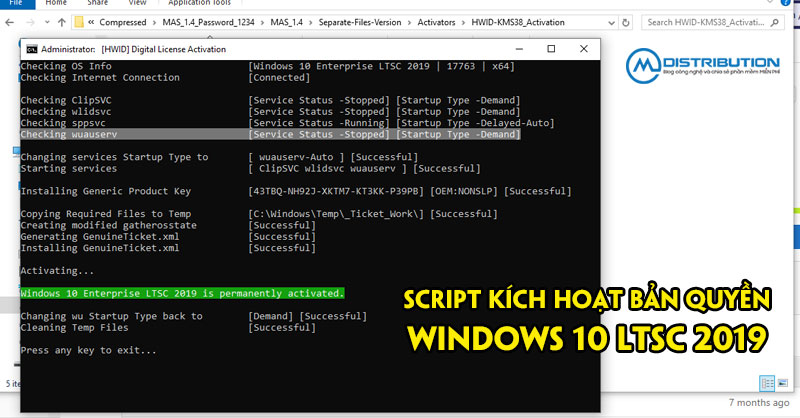
Task: Click the generic product key text
Action: coord(336,191)
